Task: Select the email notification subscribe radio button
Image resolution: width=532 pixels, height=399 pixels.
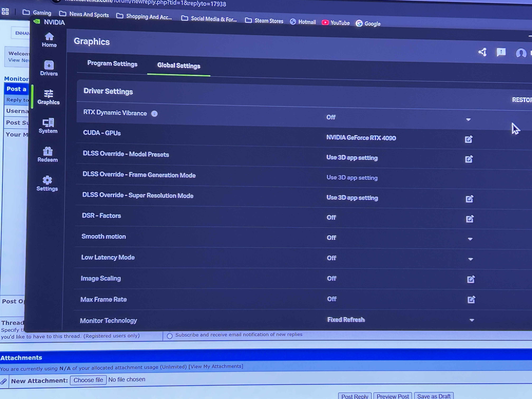Action: click(x=170, y=336)
